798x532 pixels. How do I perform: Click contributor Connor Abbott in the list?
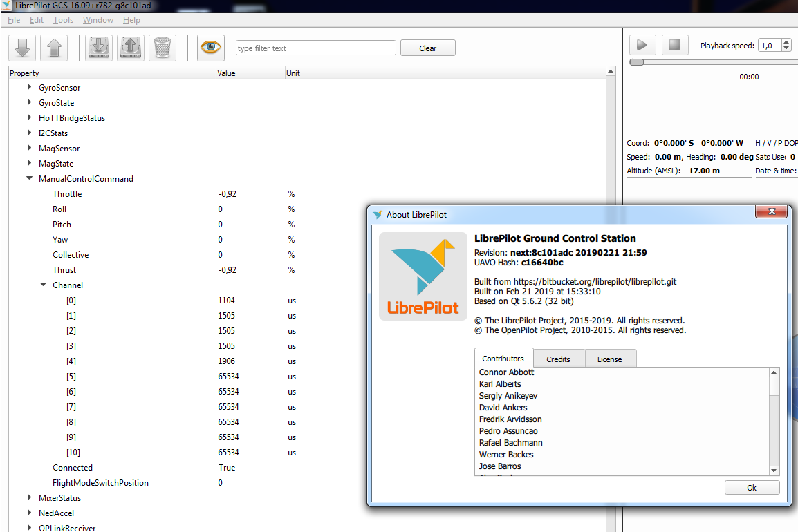click(506, 372)
